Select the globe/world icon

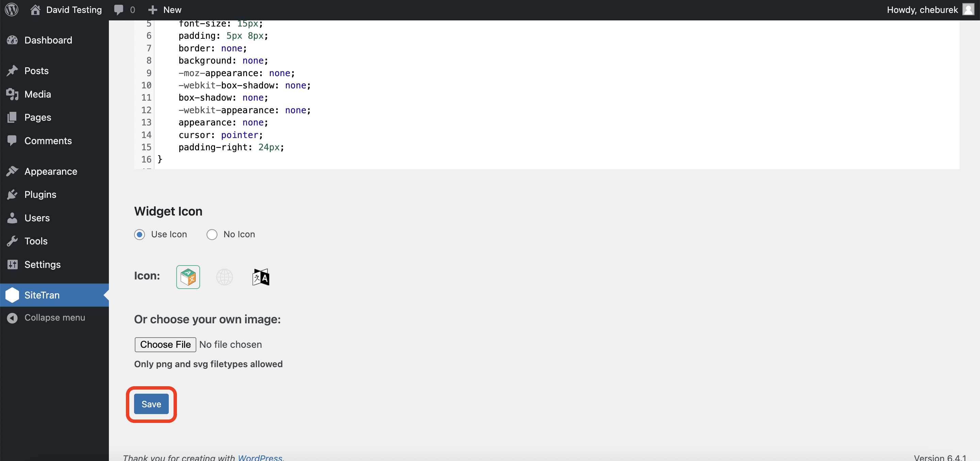pos(224,277)
